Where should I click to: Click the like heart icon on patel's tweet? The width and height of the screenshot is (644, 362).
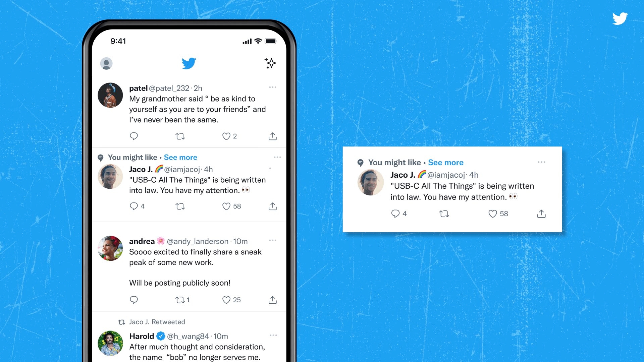click(226, 136)
